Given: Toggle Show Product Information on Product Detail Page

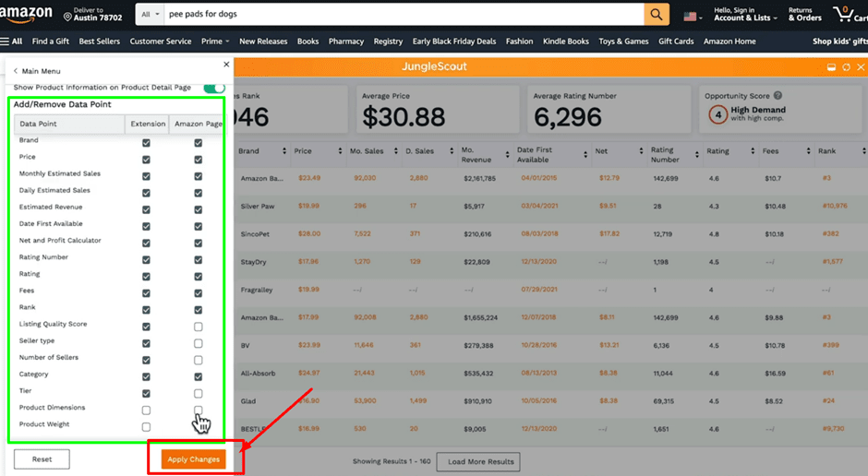Looking at the screenshot, I should coord(213,88).
